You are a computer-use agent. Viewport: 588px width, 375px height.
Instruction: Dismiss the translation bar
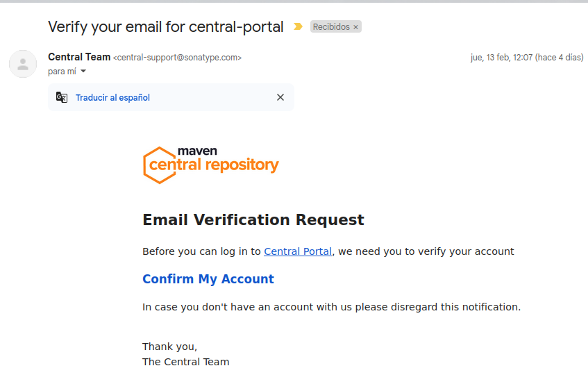point(280,97)
